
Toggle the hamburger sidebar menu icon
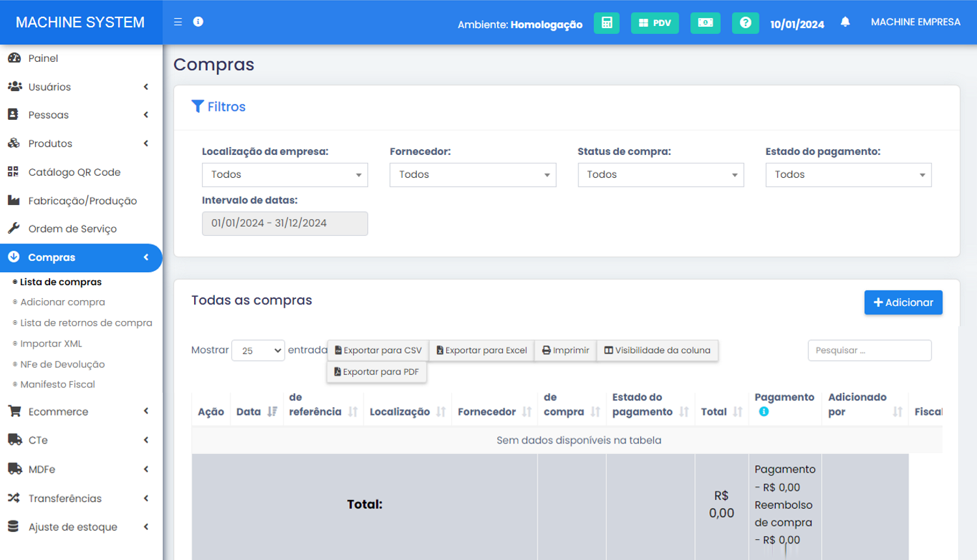(178, 22)
